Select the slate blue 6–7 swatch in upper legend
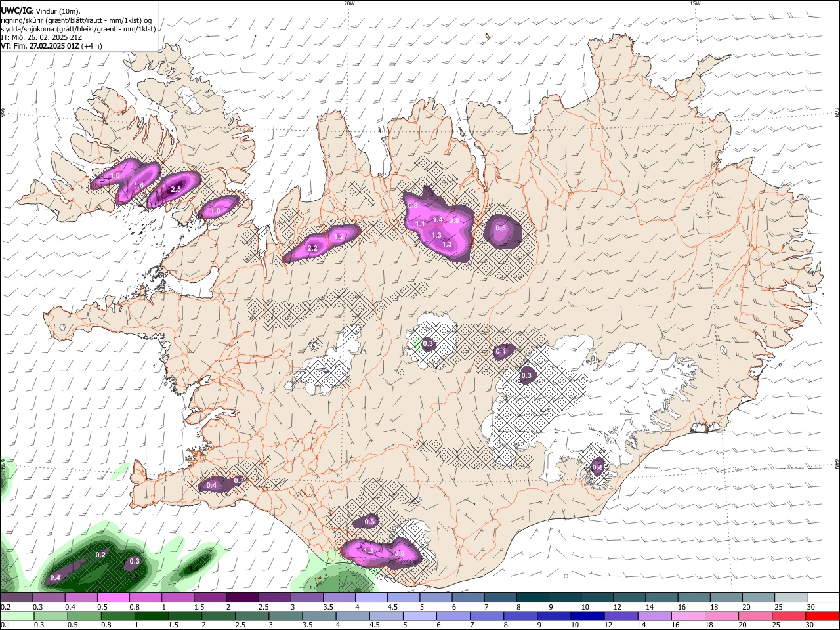Image resolution: width=840 pixels, height=630 pixels. click(469, 598)
